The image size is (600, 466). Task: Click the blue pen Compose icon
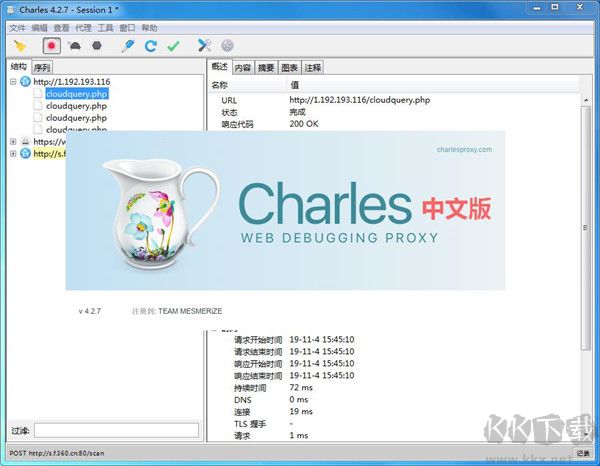click(127, 46)
